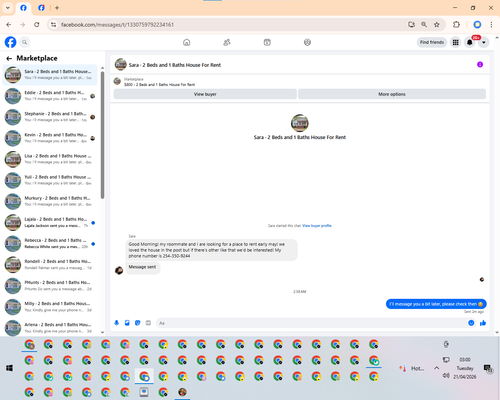
Task: Open the View buyer profile link
Action: [317, 226]
